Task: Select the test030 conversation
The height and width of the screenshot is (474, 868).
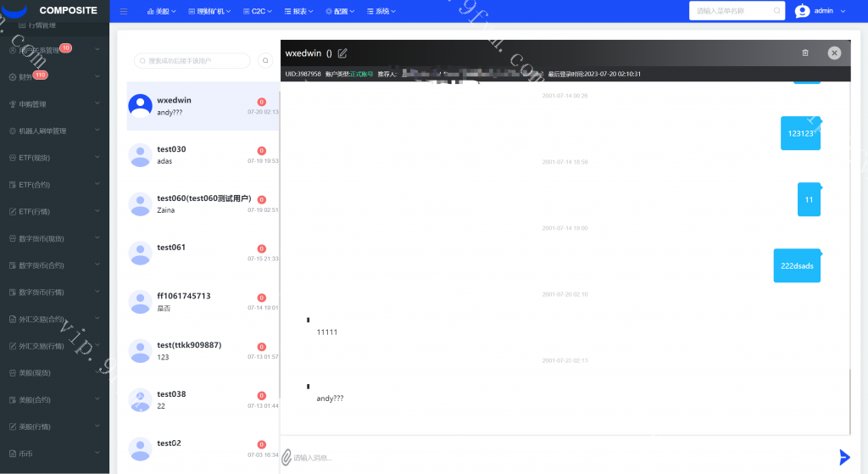Action: click(203, 154)
